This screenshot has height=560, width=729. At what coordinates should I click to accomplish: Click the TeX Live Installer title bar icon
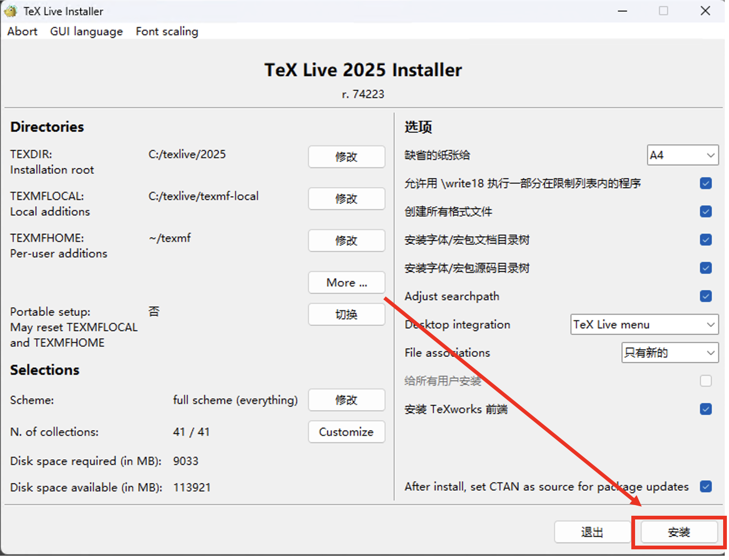point(11,11)
